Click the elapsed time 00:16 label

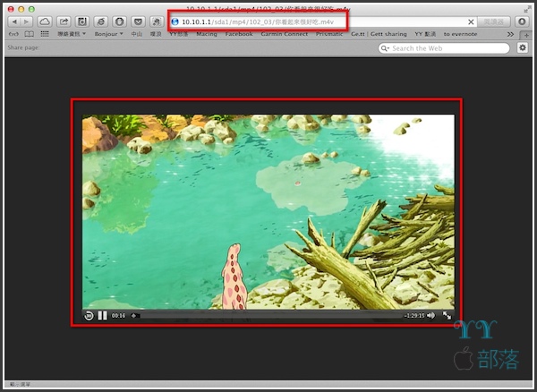pos(118,316)
